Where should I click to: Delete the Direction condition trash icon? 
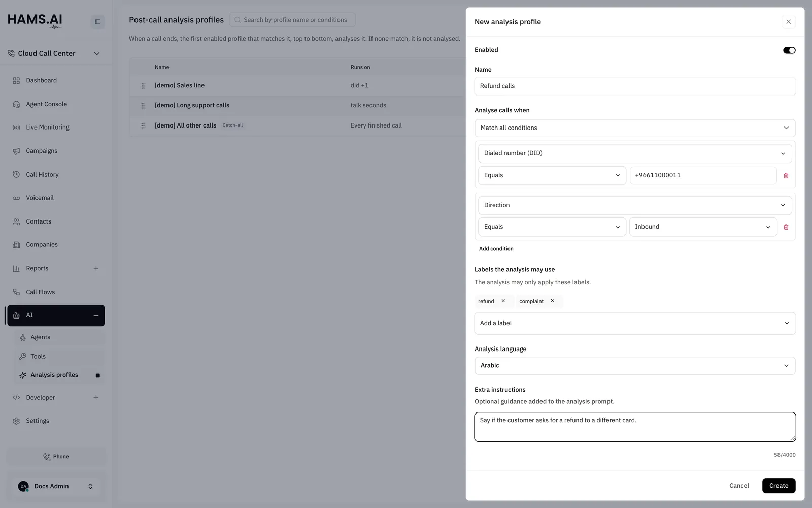click(786, 227)
